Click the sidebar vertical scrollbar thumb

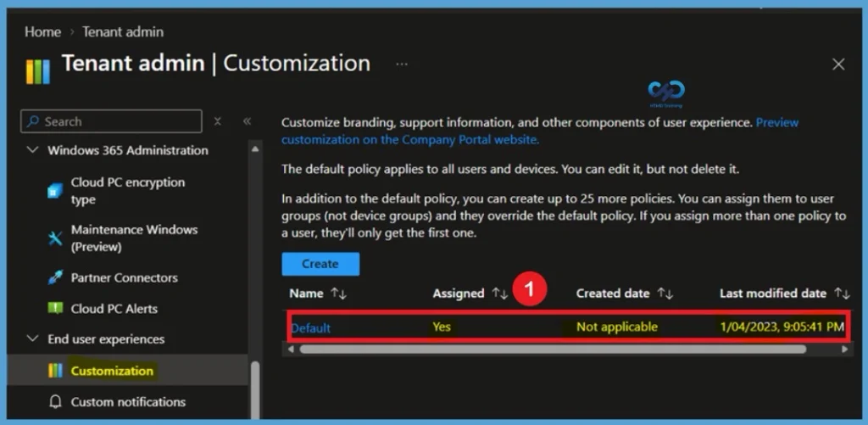coord(255,390)
